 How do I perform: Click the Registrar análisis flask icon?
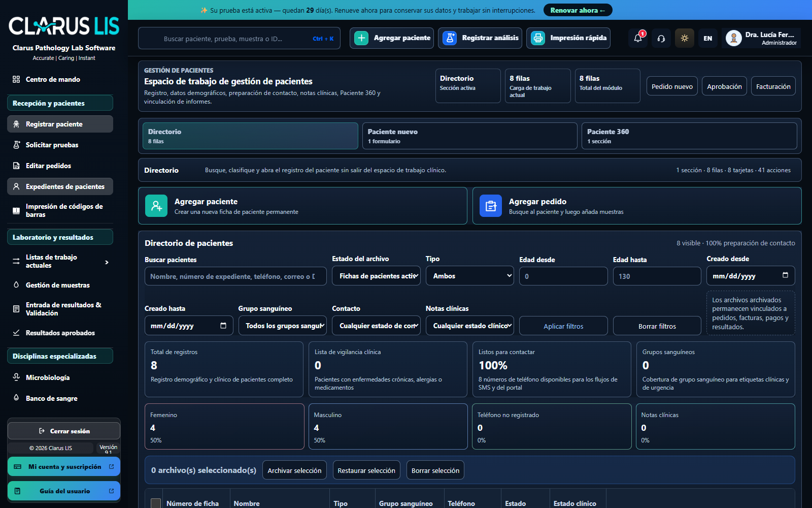[450, 38]
